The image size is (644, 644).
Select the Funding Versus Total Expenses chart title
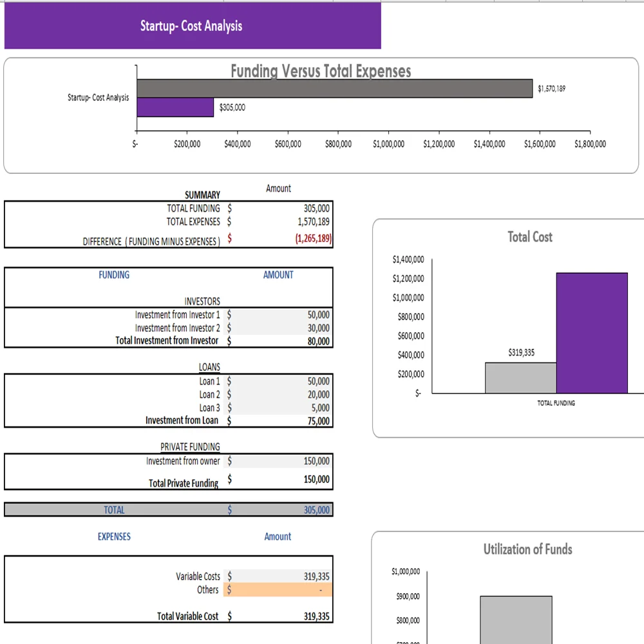(x=321, y=71)
